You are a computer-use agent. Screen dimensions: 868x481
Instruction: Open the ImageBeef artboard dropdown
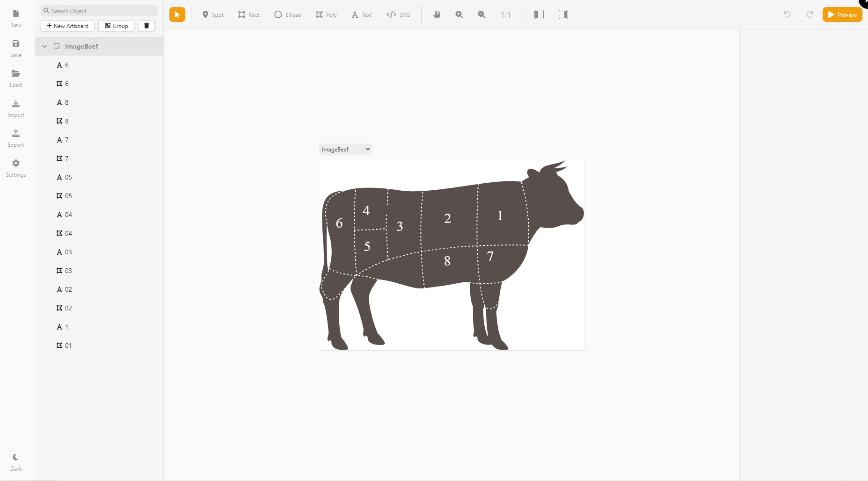[x=345, y=149]
